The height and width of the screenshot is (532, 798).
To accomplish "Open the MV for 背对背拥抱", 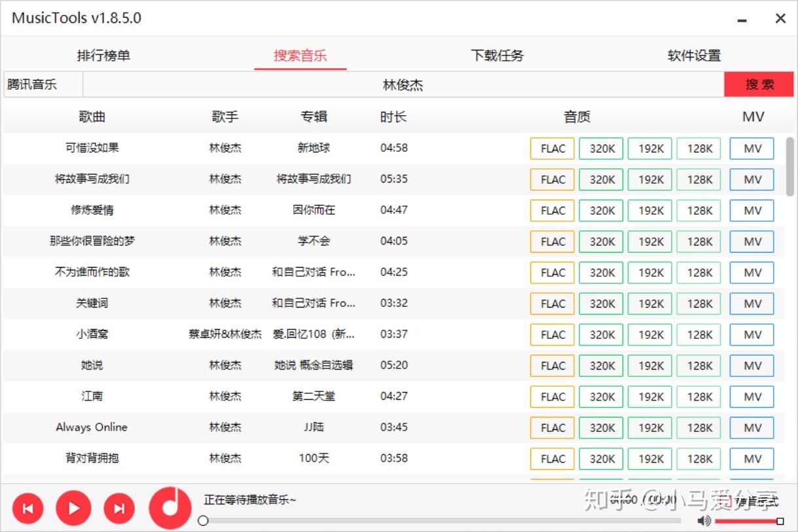I will click(752, 459).
